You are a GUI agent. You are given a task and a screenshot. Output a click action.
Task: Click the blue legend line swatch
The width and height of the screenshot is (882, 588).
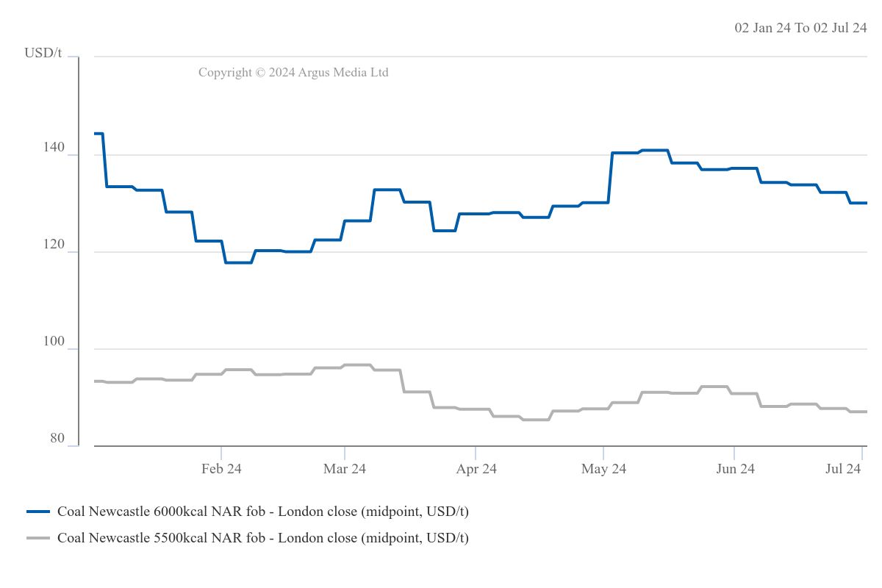tap(38, 511)
